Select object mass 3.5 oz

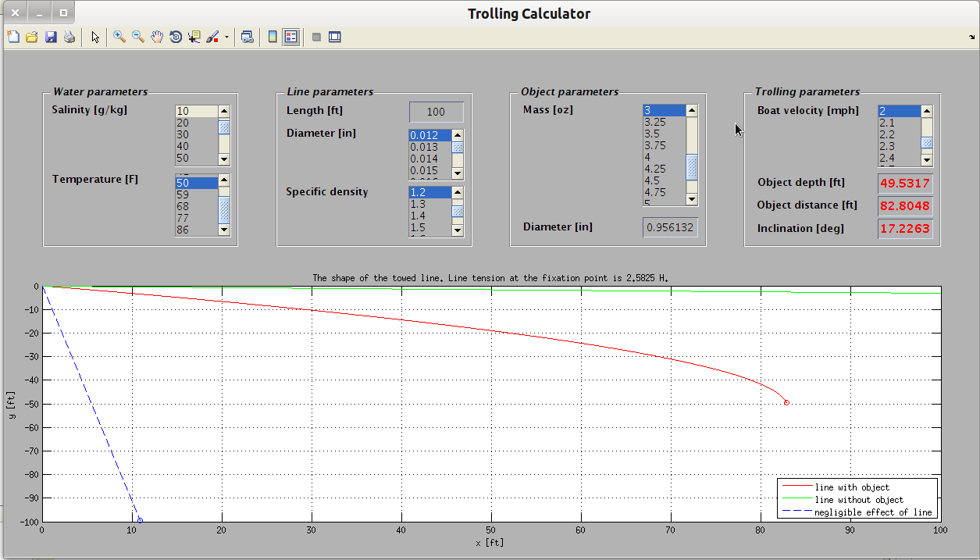click(x=664, y=134)
